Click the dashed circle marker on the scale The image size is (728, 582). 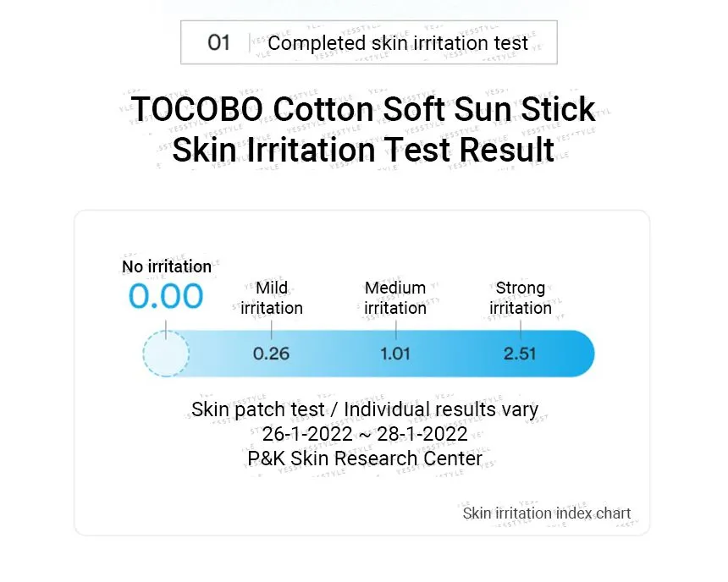166,353
